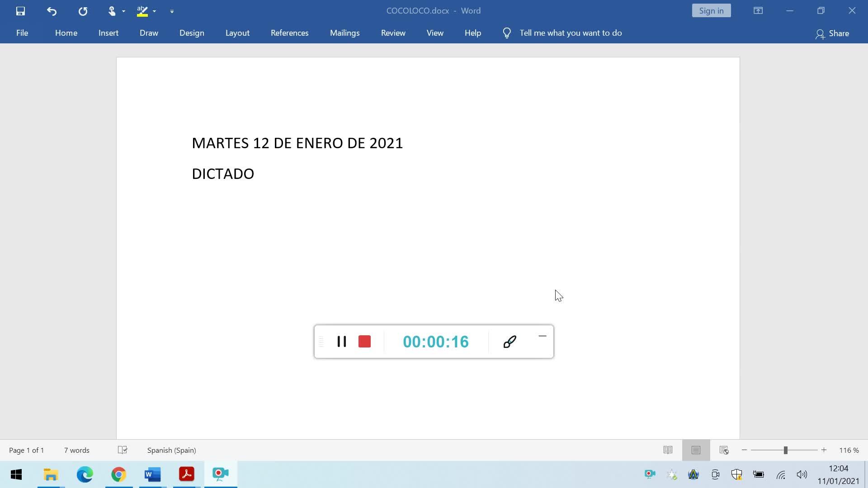868x488 pixels.
Task: Open the spelling and proofing status icon
Action: click(123, 450)
